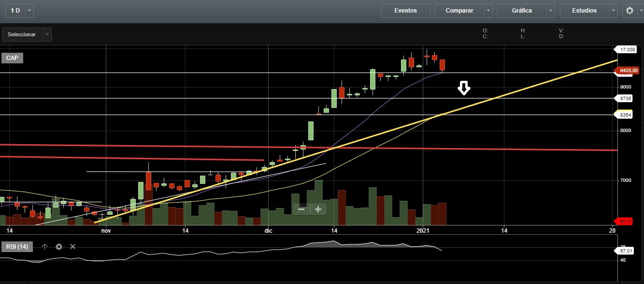The width and height of the screenshot is (644, 284).
Task: Click the 2021 date axis label
Action: click(423, 231)
